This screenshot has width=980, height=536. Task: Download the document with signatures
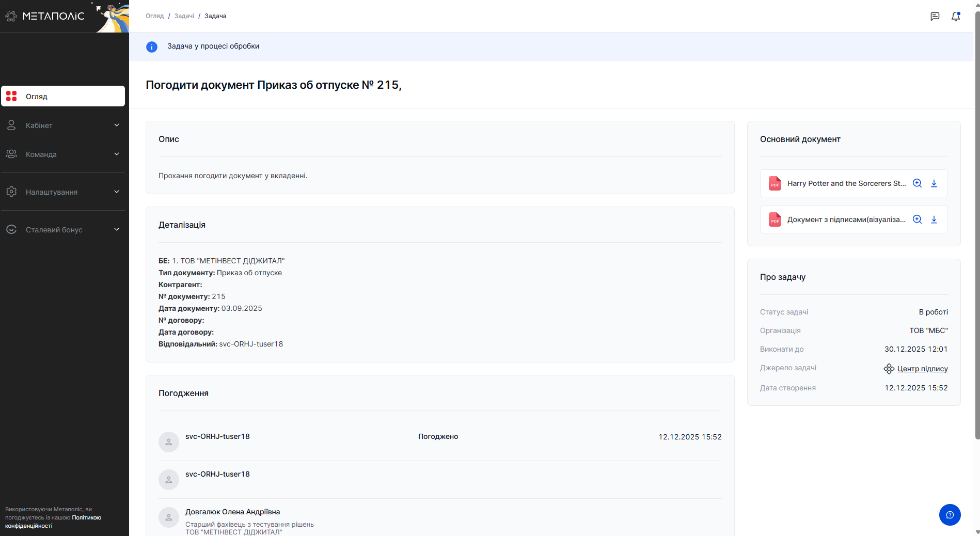coord(934,219)
